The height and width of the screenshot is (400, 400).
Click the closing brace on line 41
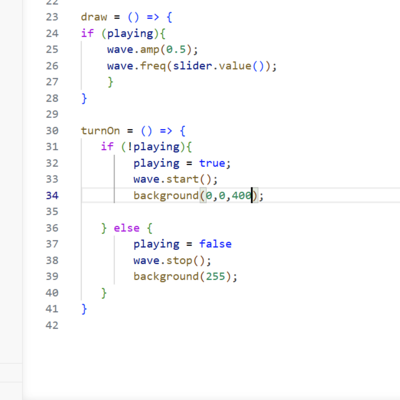[x=84, y=309]
